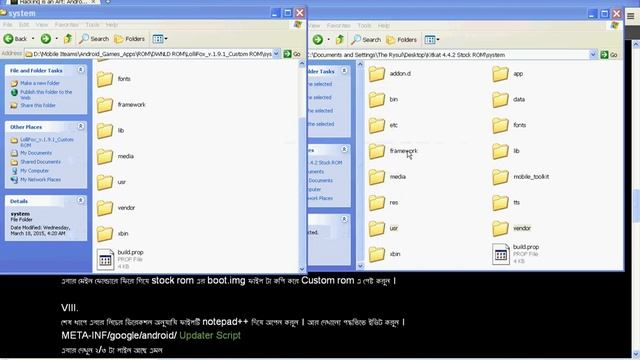640x360 pixels.
Task: Expand address bar dropdown in system window
Action: 276,54
